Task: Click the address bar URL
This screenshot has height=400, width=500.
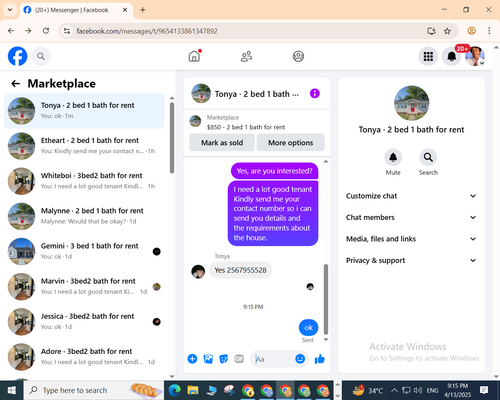Action: coord(147,31)
